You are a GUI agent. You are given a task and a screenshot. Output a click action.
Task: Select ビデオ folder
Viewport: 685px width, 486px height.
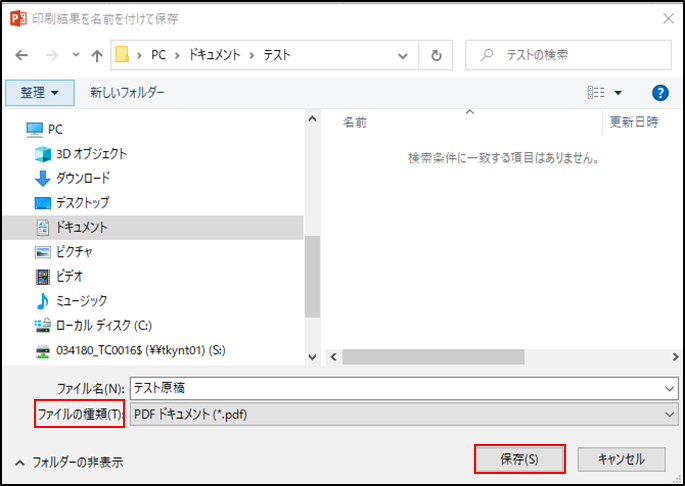tap(69, 276)
